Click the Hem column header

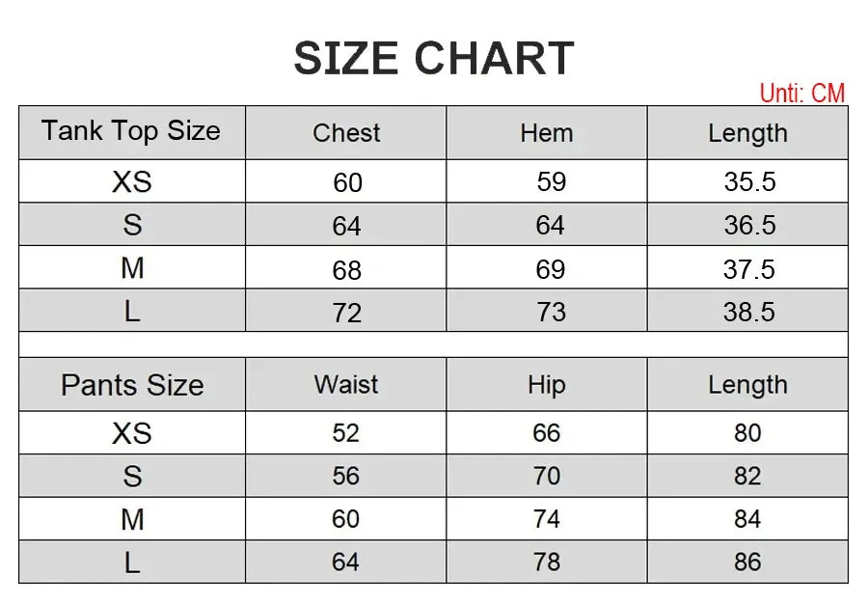[x=546, y=133]
